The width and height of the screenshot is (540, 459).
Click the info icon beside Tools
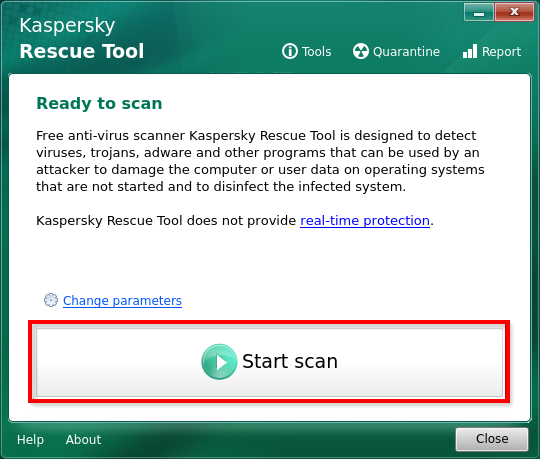pos(290,51)
